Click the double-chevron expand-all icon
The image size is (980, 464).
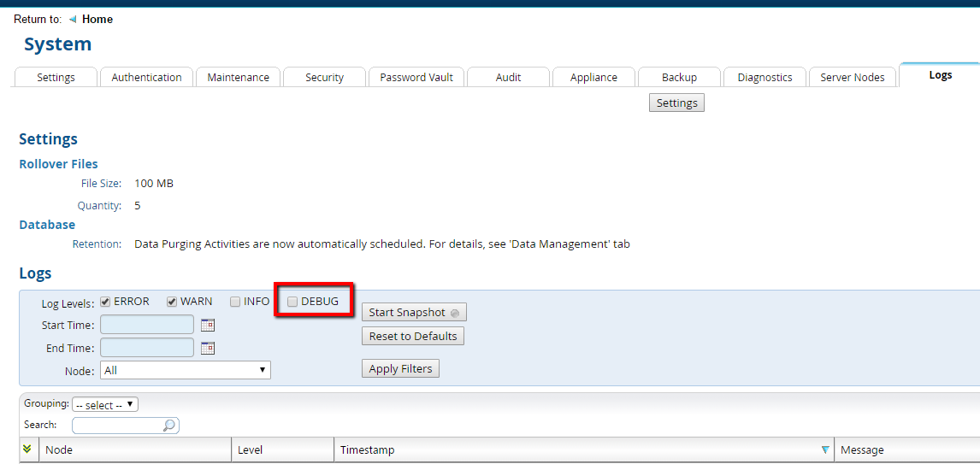(x=27, y=449)
